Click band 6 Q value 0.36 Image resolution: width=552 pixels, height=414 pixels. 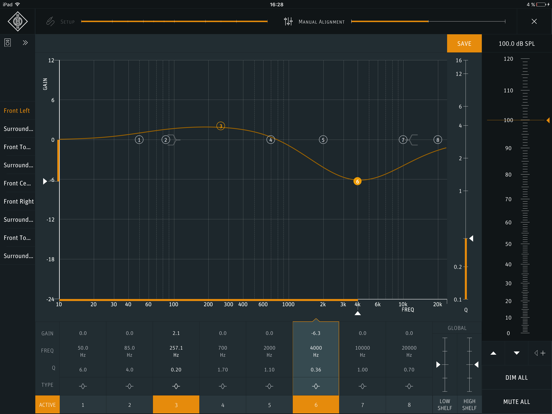(316, 370)
